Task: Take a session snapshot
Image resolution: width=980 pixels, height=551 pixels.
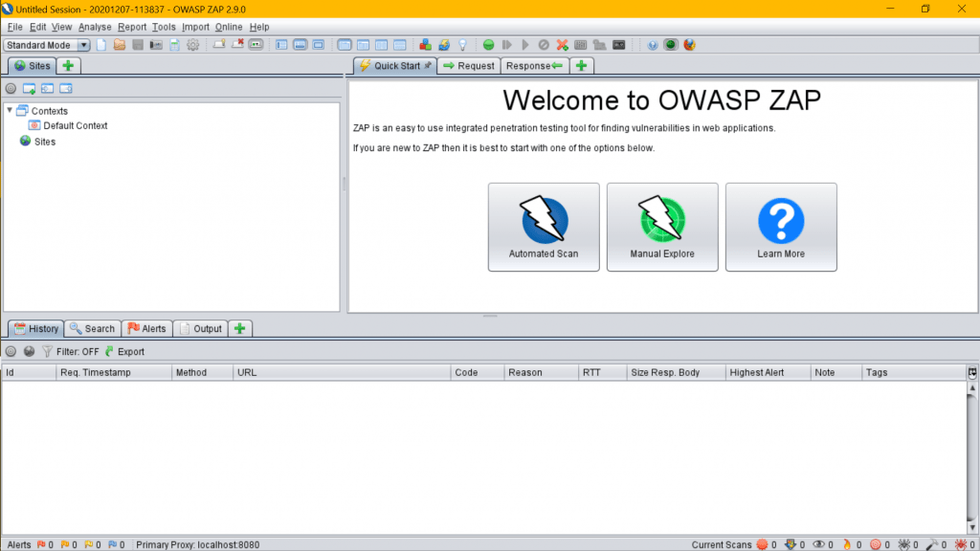Action: [x=155, y=45]
